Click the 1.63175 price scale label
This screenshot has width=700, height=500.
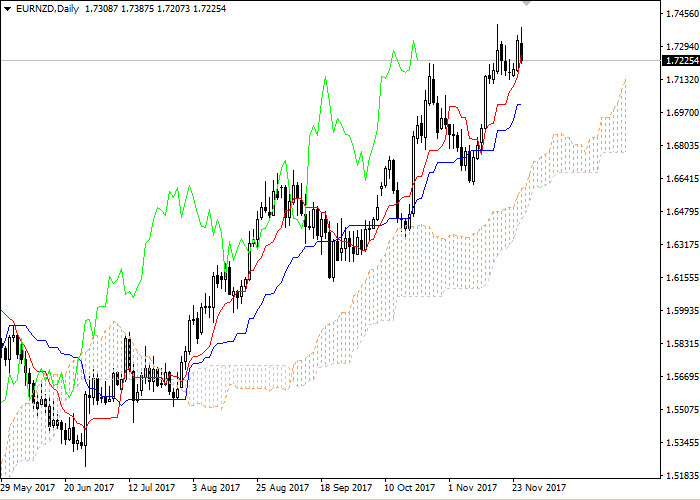pyautogui.click(x=682, y=244)
